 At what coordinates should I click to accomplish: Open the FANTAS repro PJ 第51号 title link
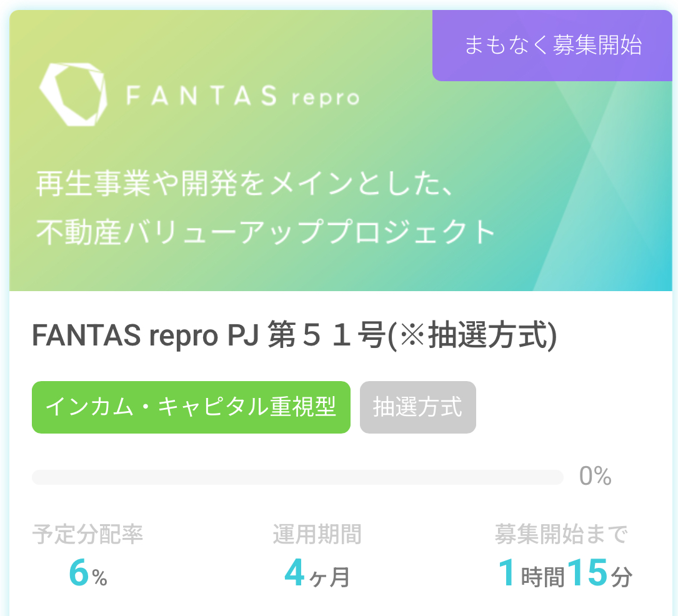pyautogui.click(x=294, y=335)
